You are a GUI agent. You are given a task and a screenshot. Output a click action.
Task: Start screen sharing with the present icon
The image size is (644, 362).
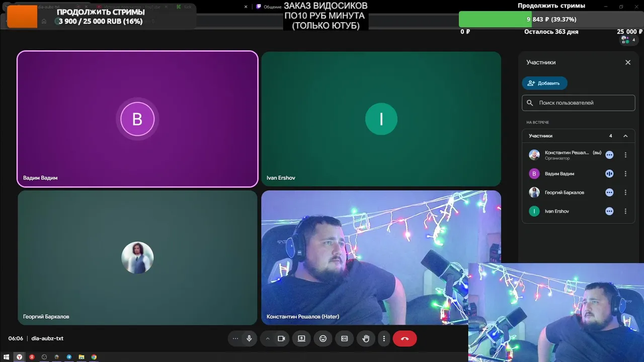coord(301,338)
